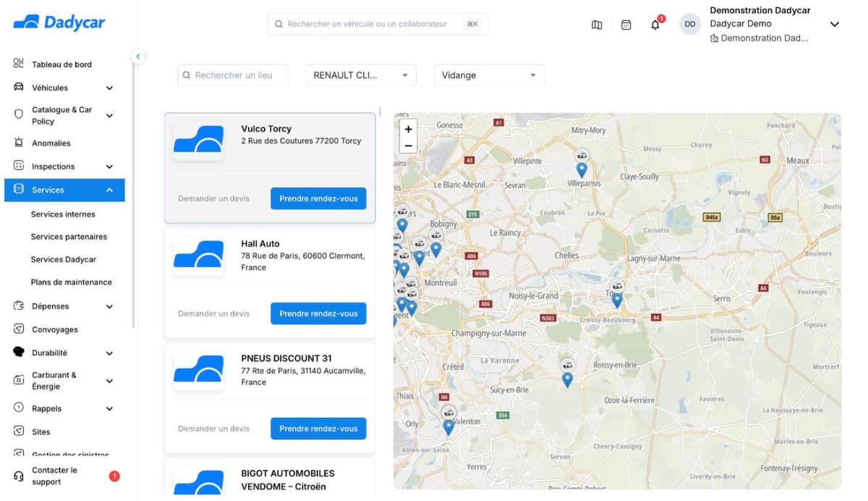Open the Vidange service type dropdown

tap(489, 75)
